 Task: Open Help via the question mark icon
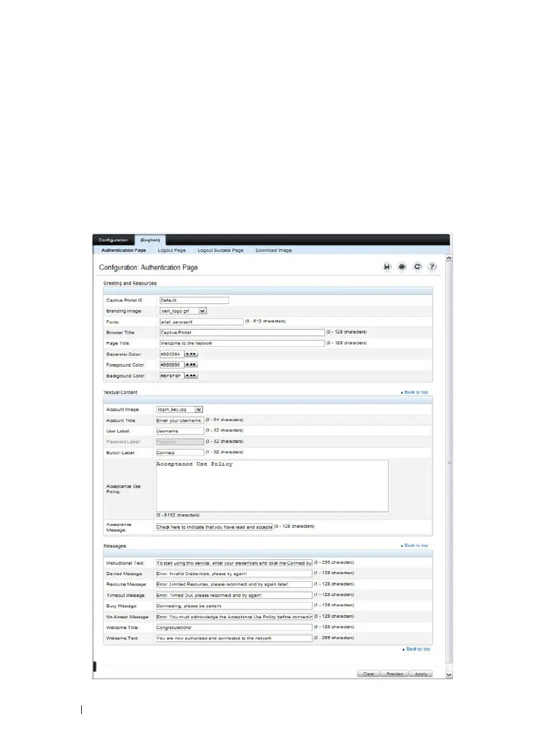click(x=432, y=267)
